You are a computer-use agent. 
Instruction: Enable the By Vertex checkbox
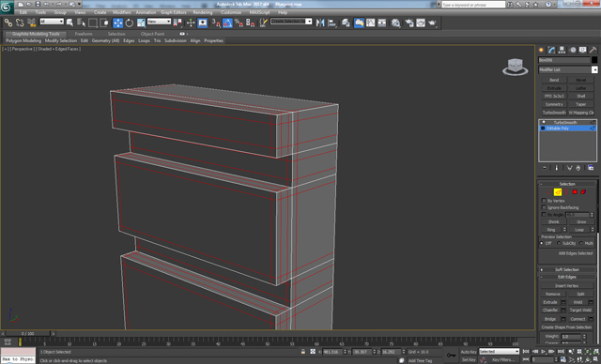click(x=544, y=201)
